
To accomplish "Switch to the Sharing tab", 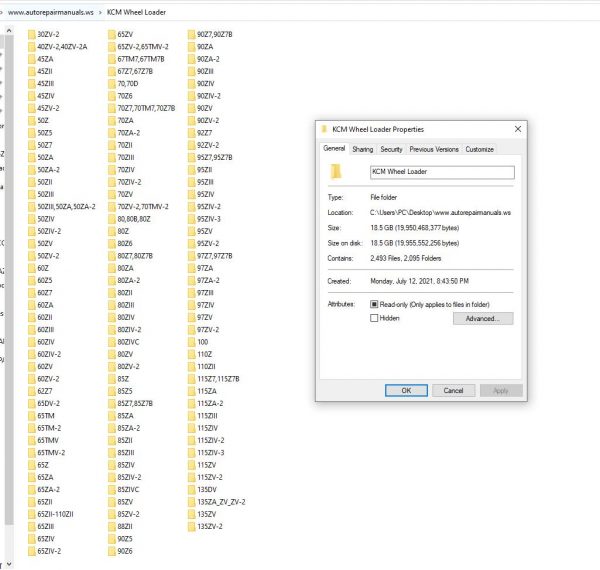I will tap(362, 150).
